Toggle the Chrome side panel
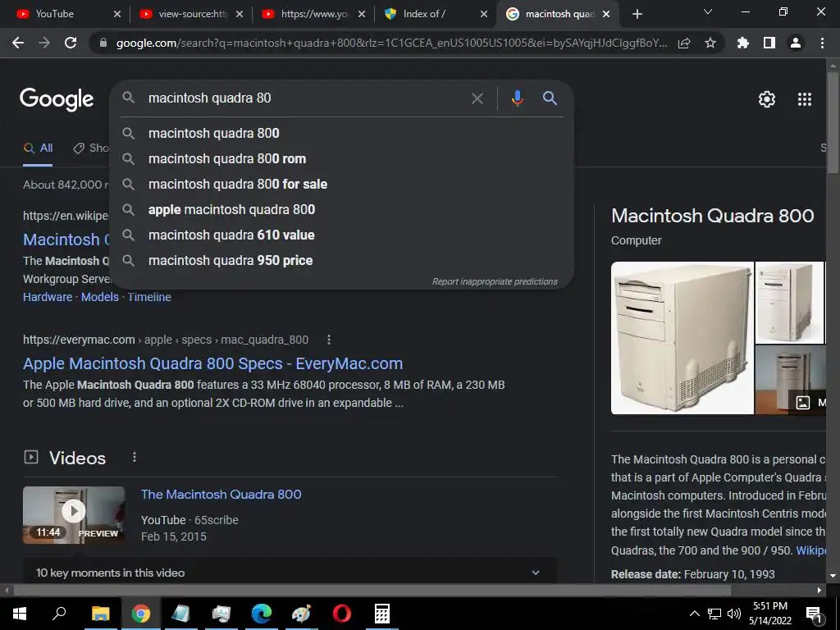The image size is (840, 630). coord(769,43)
